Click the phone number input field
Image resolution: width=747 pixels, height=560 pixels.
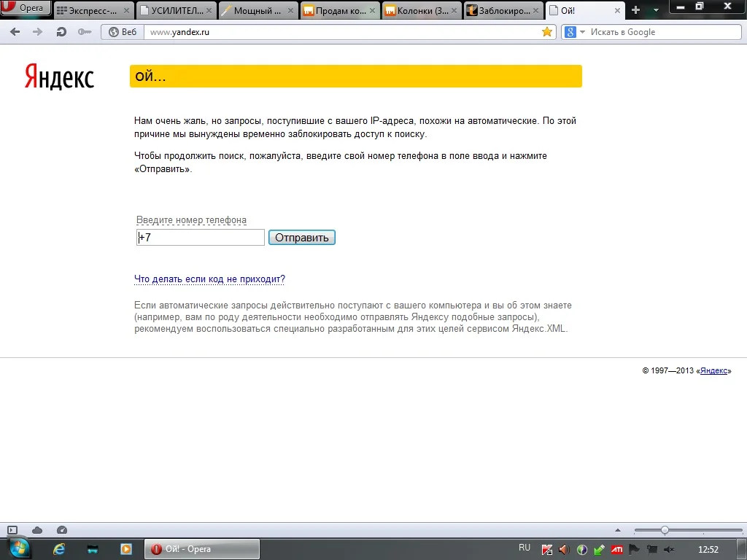[x=200, y=237]
